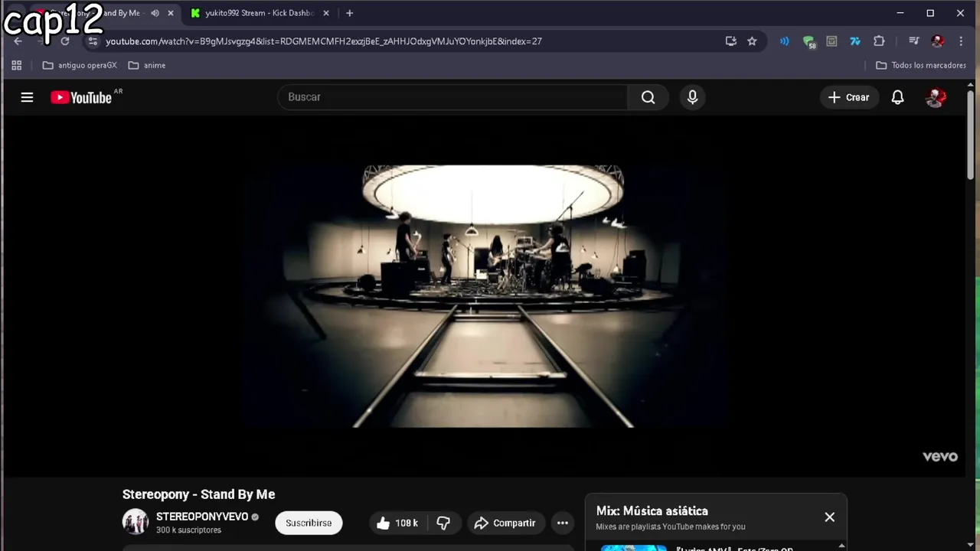Screen dimensions: 980x551
Task: Open anime bookmarks folder
Action: point(146,66)
